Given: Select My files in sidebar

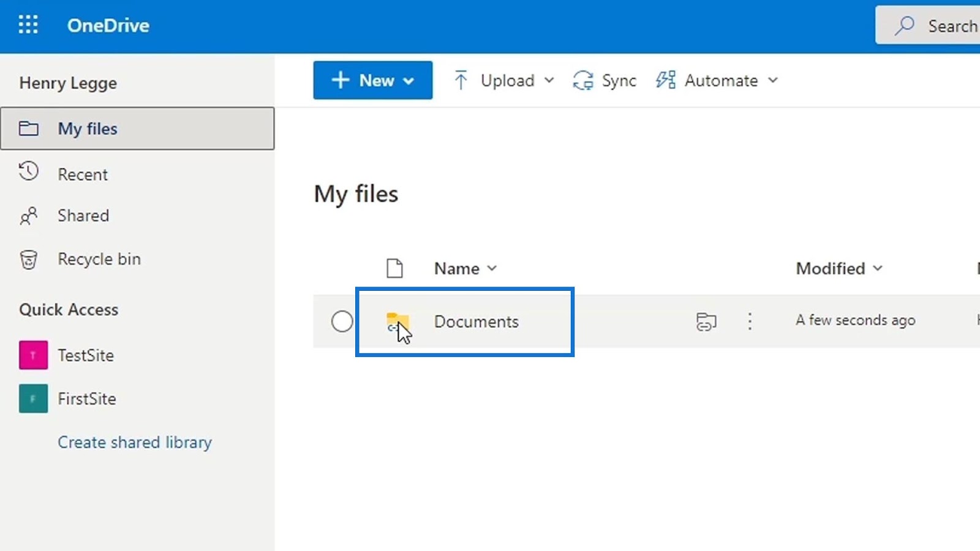Looking at the screenshot, I should [x=137, y=129].
